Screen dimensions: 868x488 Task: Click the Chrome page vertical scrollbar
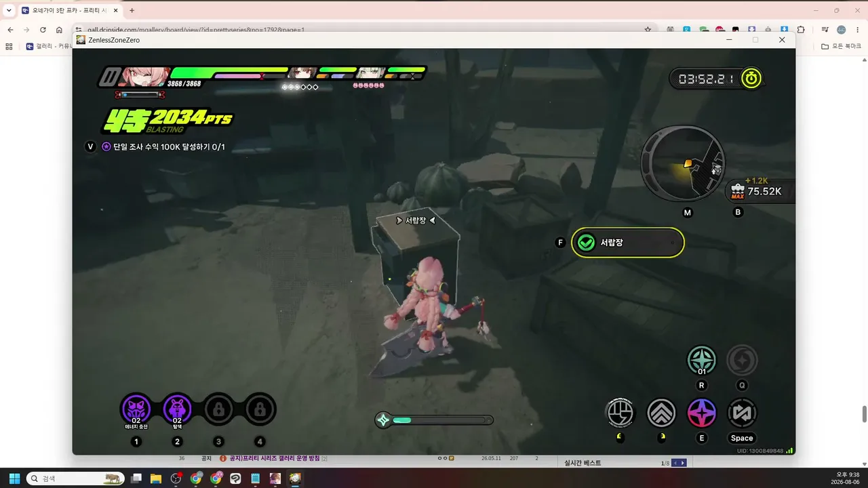point(864,413)
